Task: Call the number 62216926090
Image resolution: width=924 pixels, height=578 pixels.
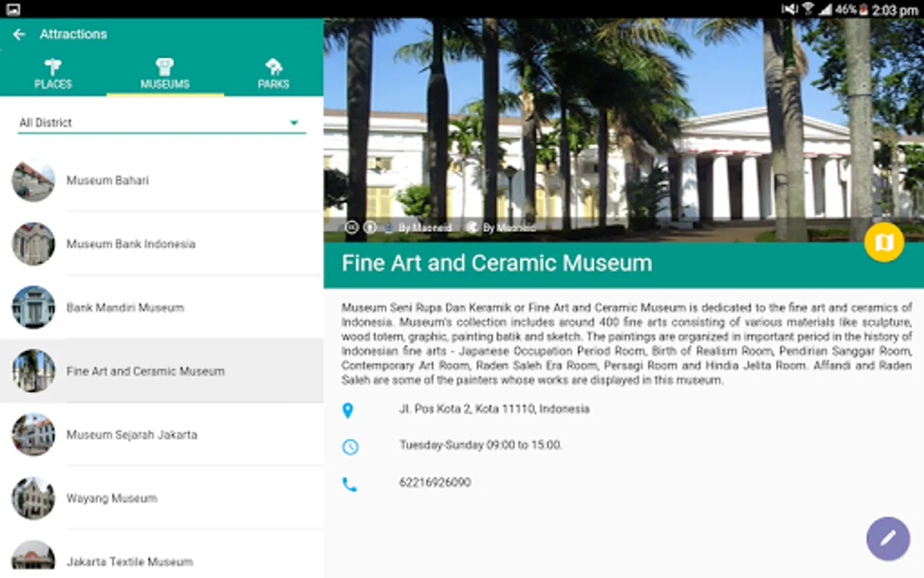Action: coord(434,482)
